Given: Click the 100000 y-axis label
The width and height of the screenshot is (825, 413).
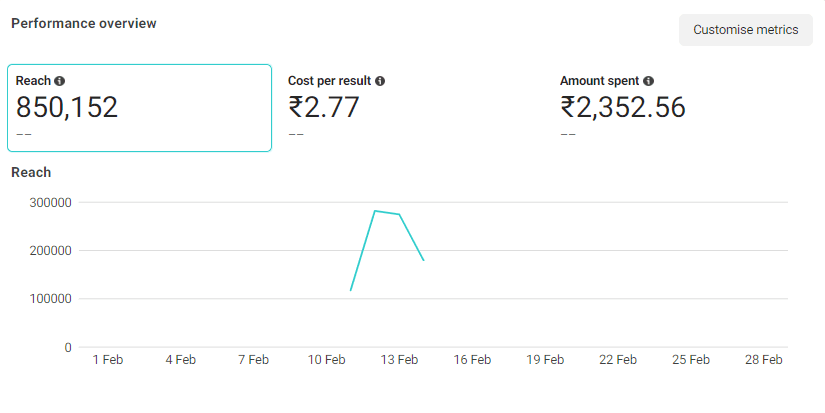Looking at the screenshot, I should pos(51,299).
